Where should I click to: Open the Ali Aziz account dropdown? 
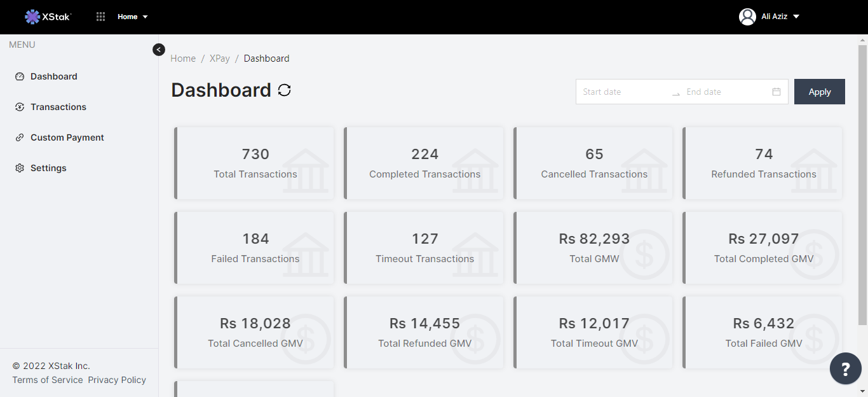click(780, 17)
